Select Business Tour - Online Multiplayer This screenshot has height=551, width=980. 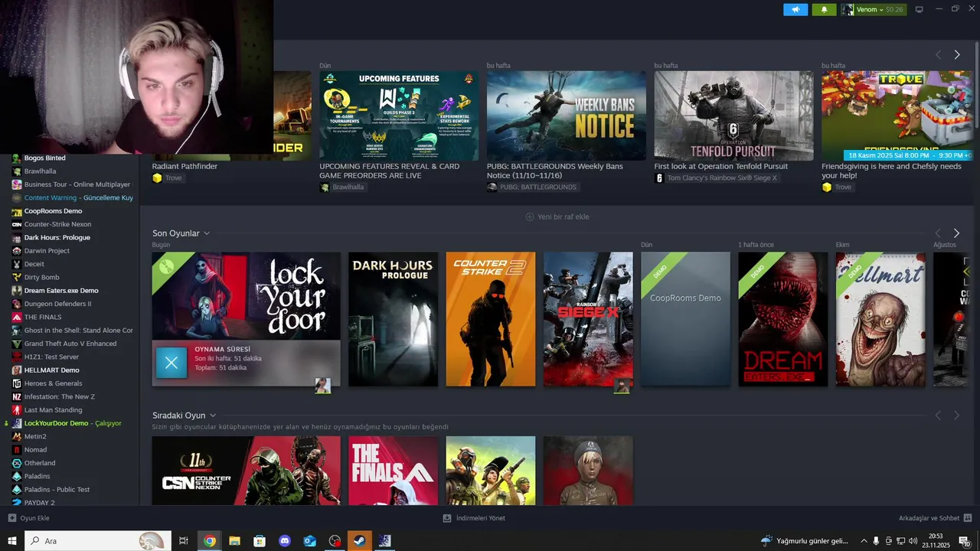tap(77, 184)
